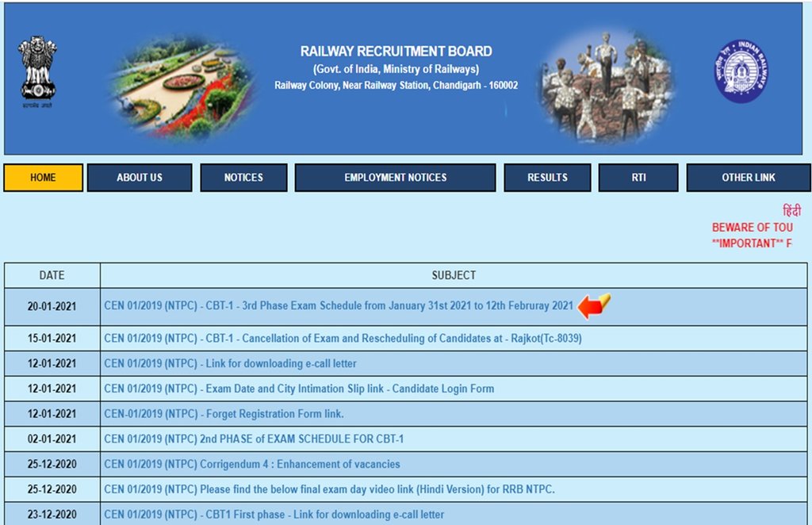Viewport: 812px width, 525px height.
Task: Open the ABOUT US menu
Action: (140, 178)
